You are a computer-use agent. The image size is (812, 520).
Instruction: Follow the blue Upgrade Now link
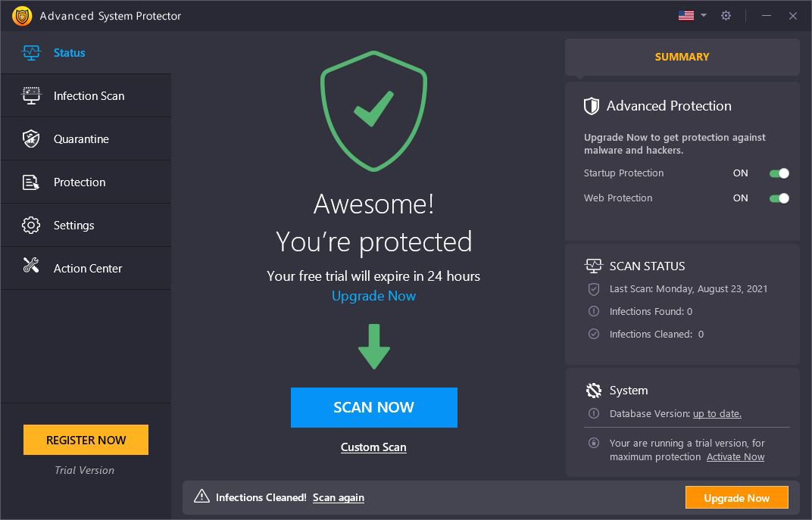click(374, 296)
